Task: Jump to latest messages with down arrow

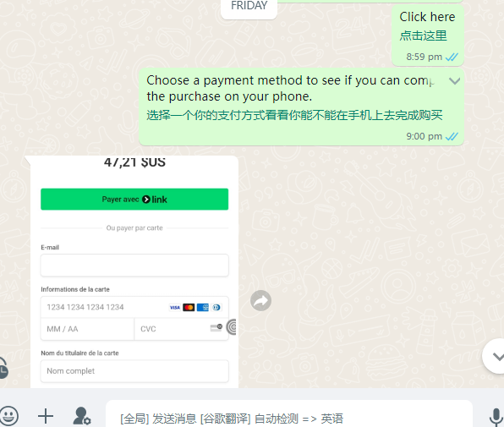Action: pyautogui.click(x=495, y=356)
